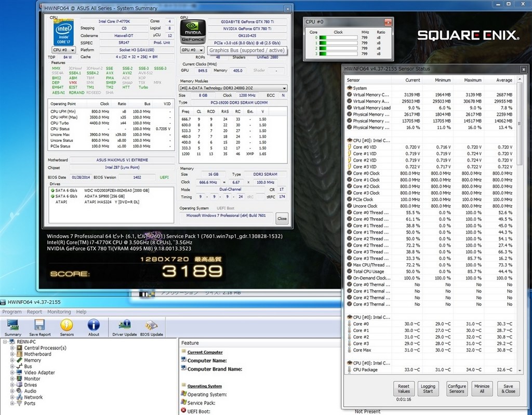Click the Audio tree entry icon
This screenshot has width=532, height=415.
19,391
